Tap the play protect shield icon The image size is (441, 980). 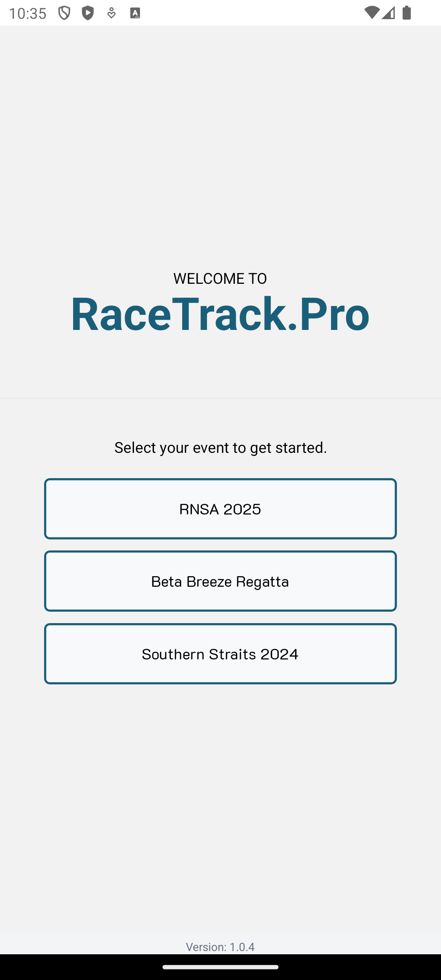click(88, 13)
